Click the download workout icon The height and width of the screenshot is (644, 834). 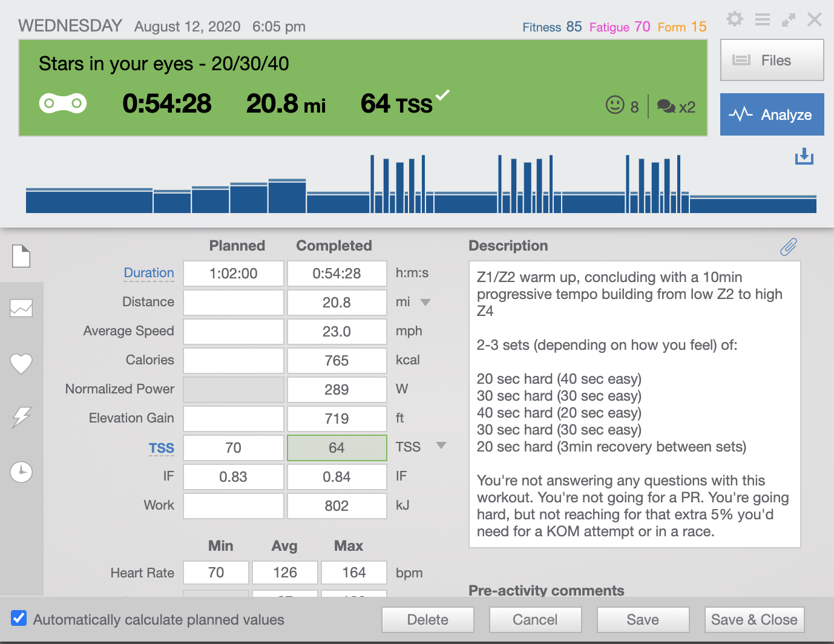(804, 156)
